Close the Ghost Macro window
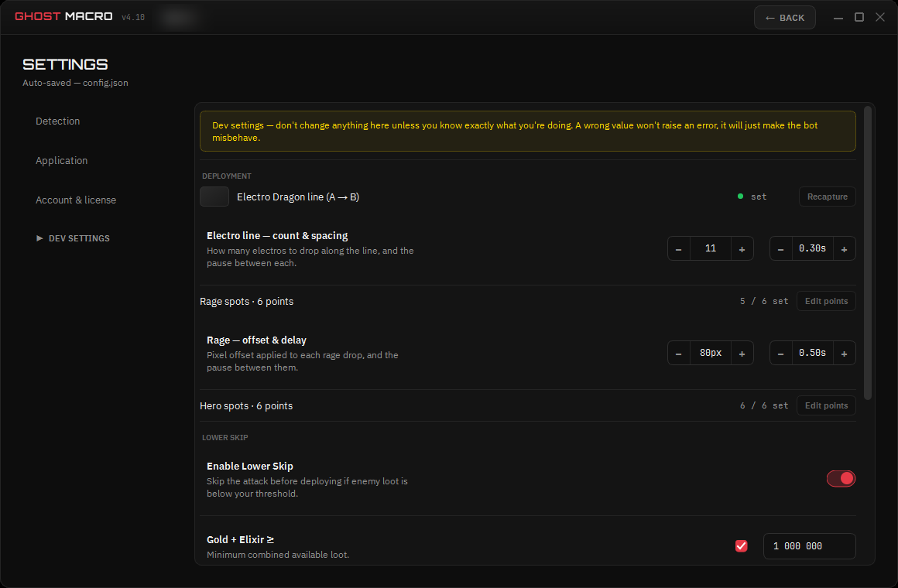Viewport: 898px width, 588px height. pyautogui.click(x=880, y=17)
